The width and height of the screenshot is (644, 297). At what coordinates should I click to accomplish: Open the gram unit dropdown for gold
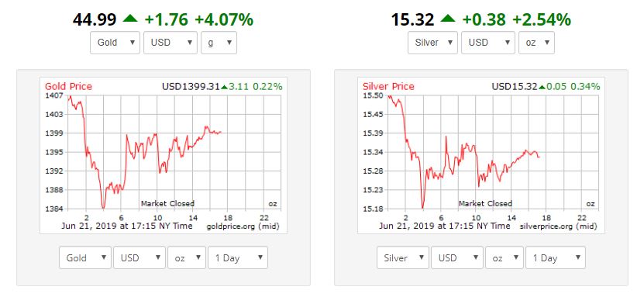(x=219, y=43)
